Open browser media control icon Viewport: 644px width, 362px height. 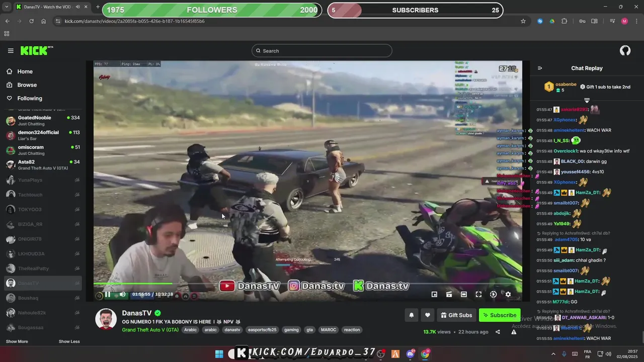(x=612, y=21)
